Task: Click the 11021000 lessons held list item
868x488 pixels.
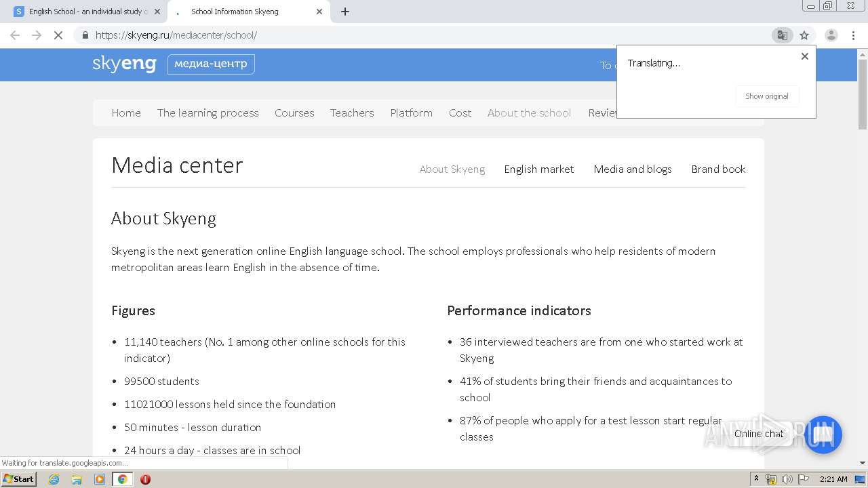Action: 230,405
